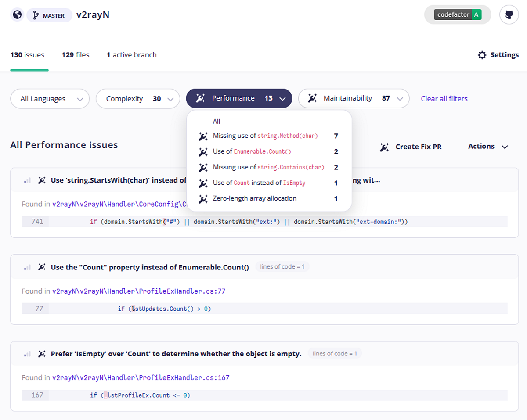Collapse the Performance 13 filter dropdown
The height and width of the screenshot is (420, 527).
[x=239, y=98]
